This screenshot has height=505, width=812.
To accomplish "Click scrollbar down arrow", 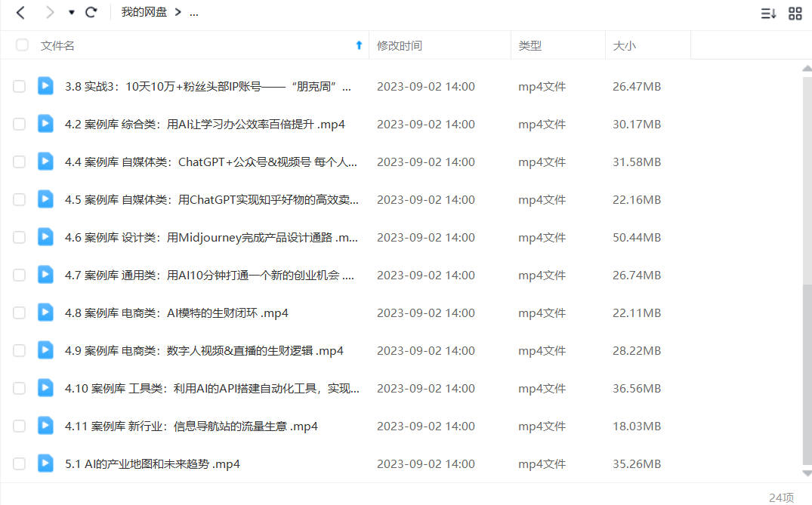I will click(807, 473).
